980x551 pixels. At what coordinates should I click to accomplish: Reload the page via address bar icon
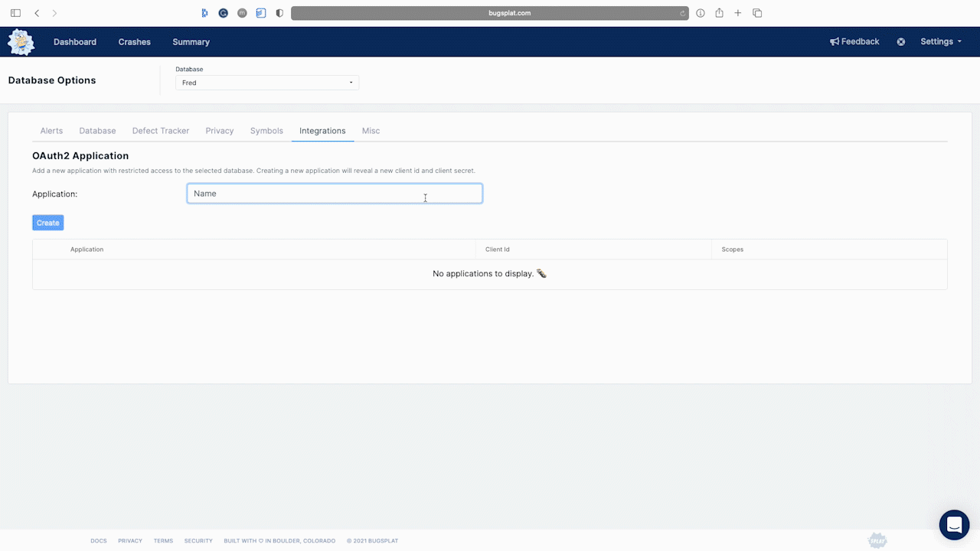pyautogui.click(x=682, y=13)
